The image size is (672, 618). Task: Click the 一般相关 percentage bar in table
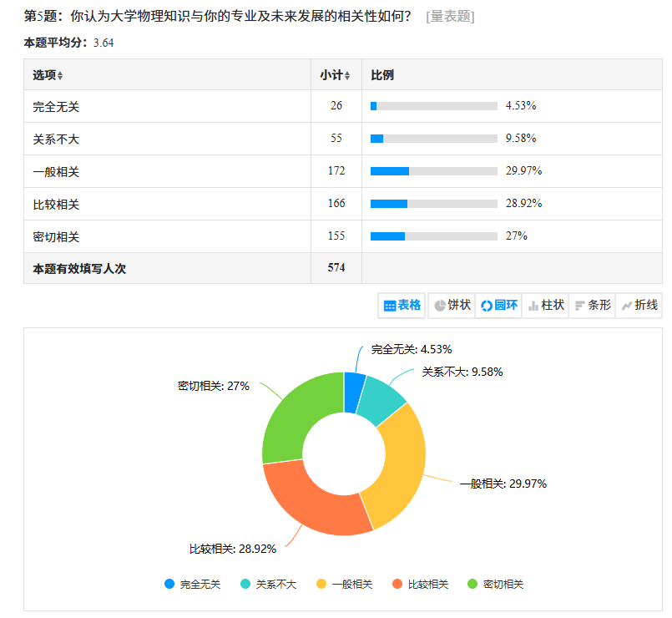click(433, 171)
